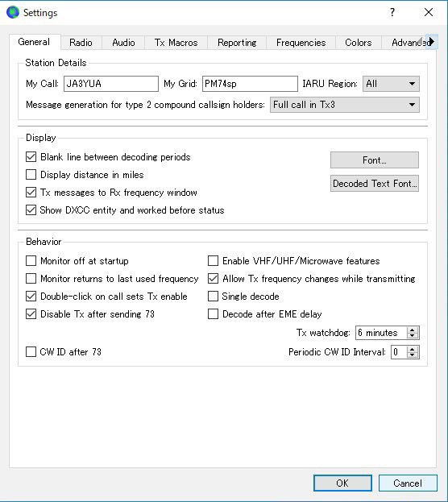Viewport: 448px width, 502px height.
Task: Expand the type 2 compound callsign dropdown
Action: pyautogui.click(x=345, y=105)
